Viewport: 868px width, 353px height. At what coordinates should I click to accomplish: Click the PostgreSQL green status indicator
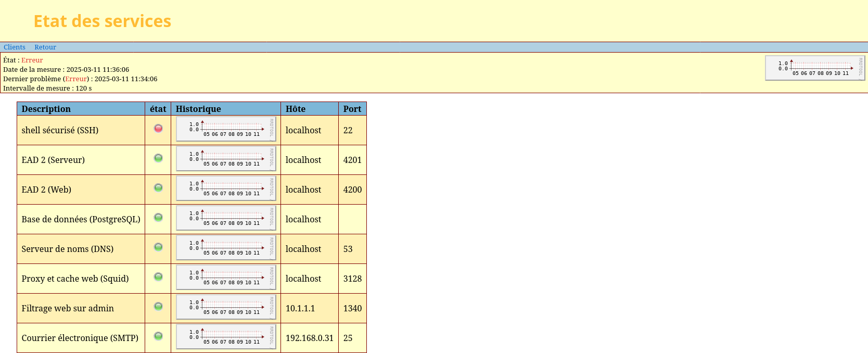click(158, 217)
